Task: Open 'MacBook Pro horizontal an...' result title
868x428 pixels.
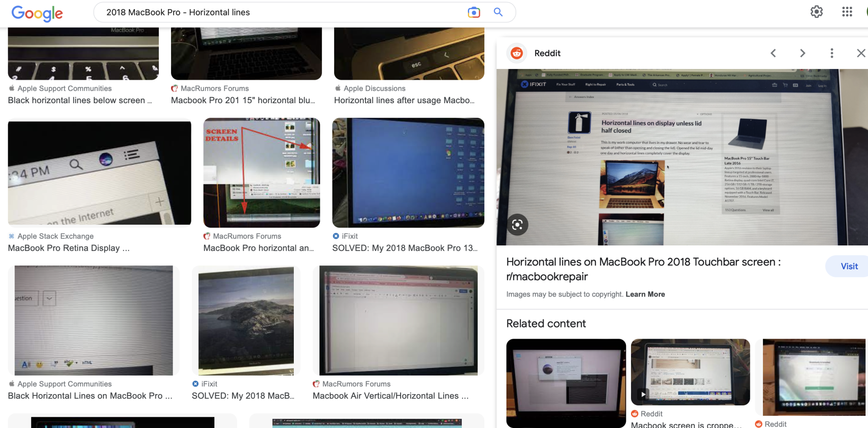Action: point(259,248)
